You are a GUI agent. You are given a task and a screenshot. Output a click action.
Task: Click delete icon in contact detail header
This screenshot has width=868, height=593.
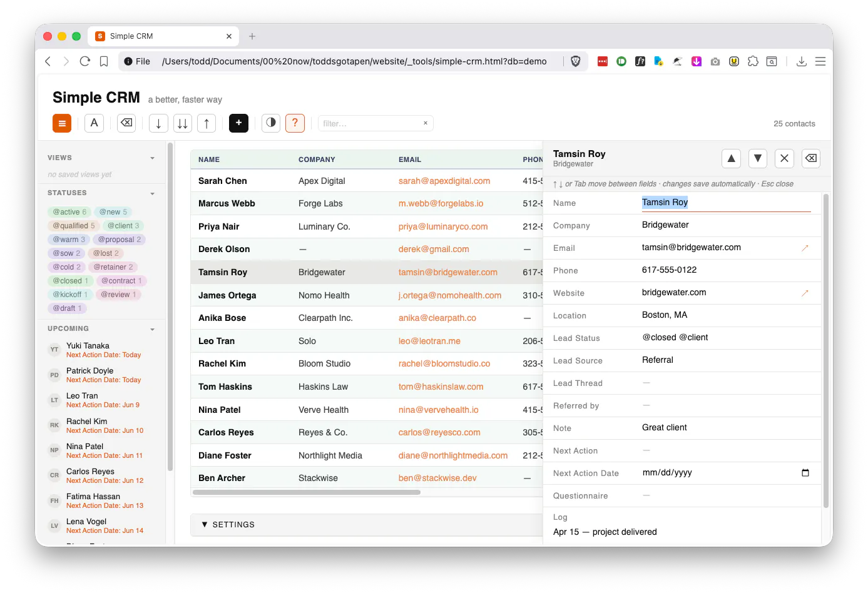810,158
